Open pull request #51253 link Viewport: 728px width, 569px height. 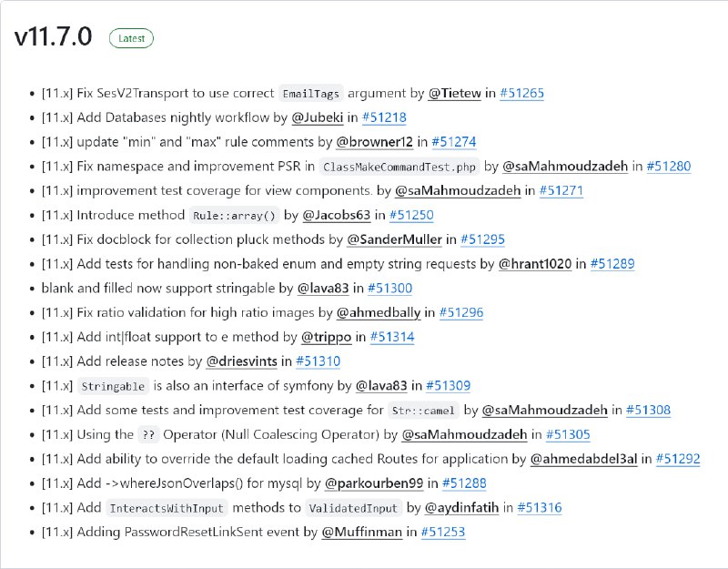tap(442, 533)
